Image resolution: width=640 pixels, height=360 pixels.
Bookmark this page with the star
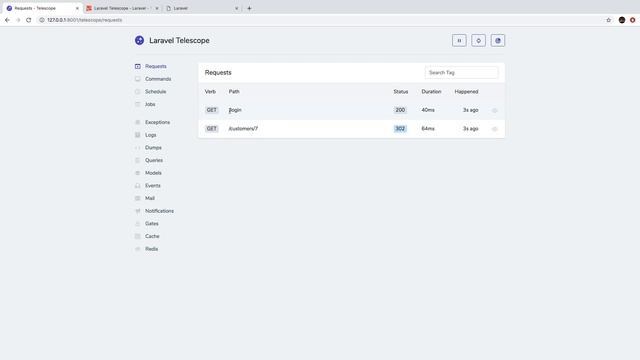coord(609,20)
